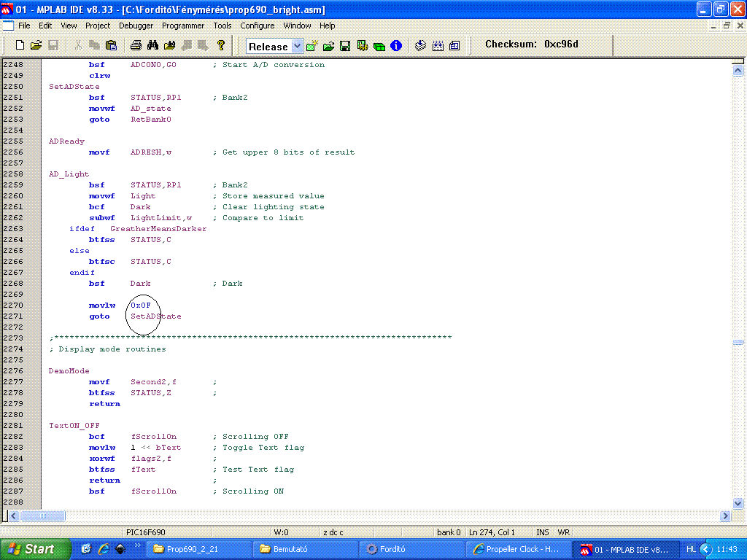The height and width of the screenshot is (560, 747).
Task: Click the last grayed-out icon before the yellow question mark
Action: coord(203,45)
